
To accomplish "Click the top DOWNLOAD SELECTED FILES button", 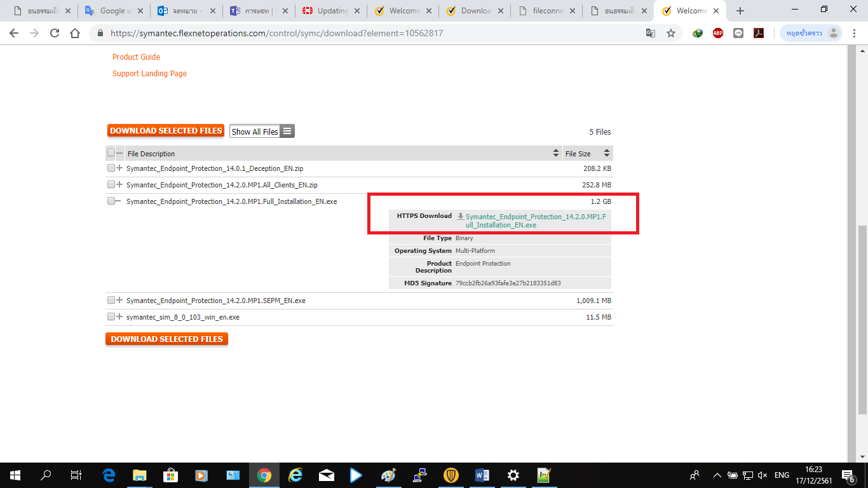I will tap(166, 131).
